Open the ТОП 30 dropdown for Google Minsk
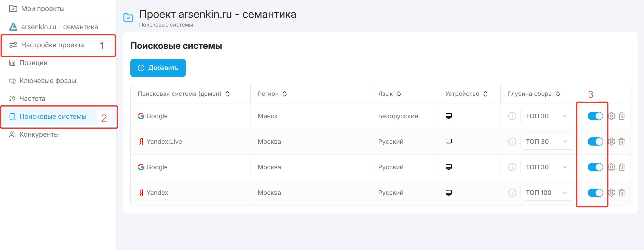This screenshot has width=644, height=250. coord(547,116)
